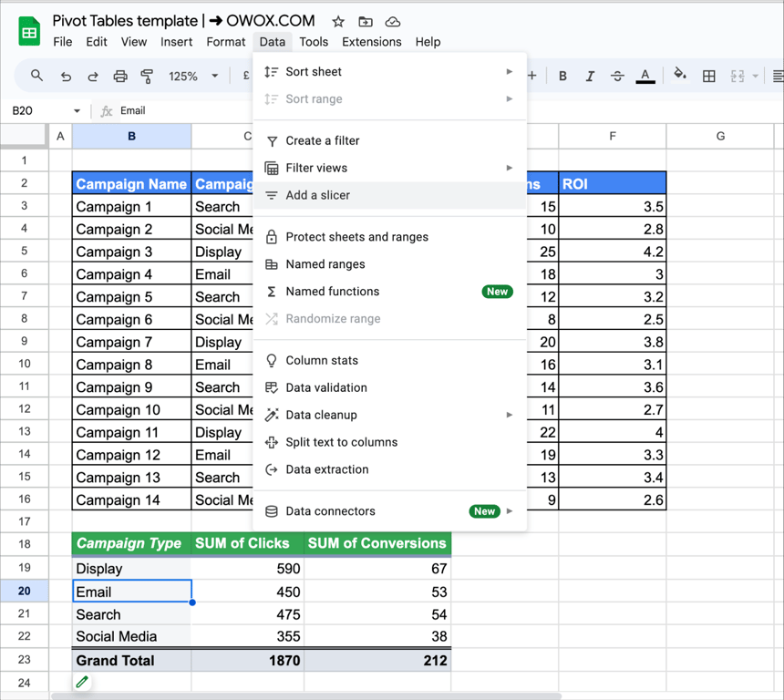Select column B header
Image resolution: width=784 pixels, height=700 pixels.
tap(131, 136)
